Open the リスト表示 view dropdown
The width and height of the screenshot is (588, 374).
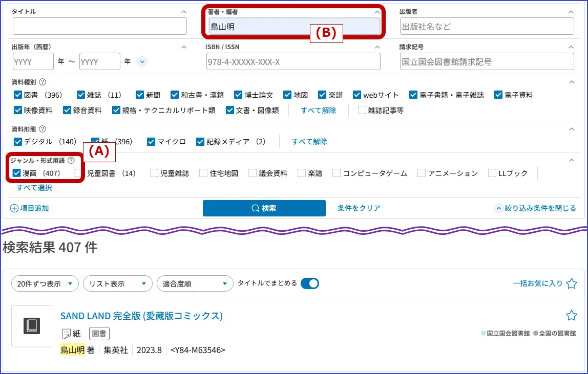click(x=118, y=283)
